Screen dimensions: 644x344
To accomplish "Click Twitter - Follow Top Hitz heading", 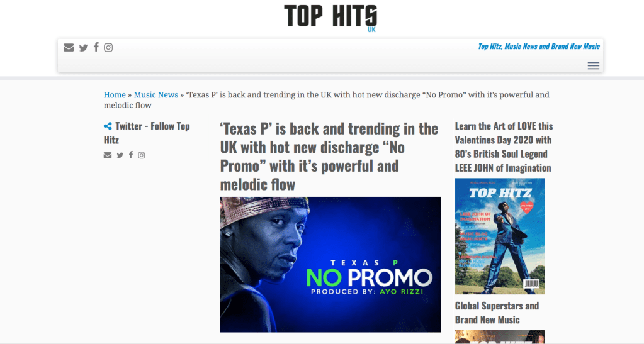I will point(147,133).
